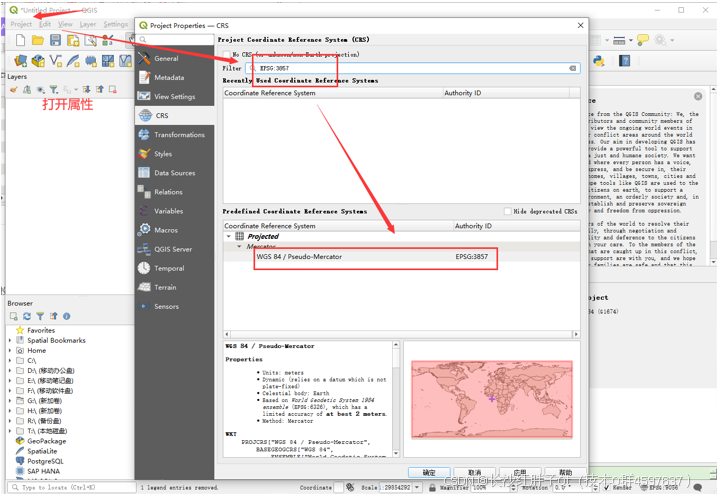Image resolution: width=717 pixels, height=494 pixels.
Task: Select WGS 84 / Pseudo-Mercator row
Action: pos(402,257)
